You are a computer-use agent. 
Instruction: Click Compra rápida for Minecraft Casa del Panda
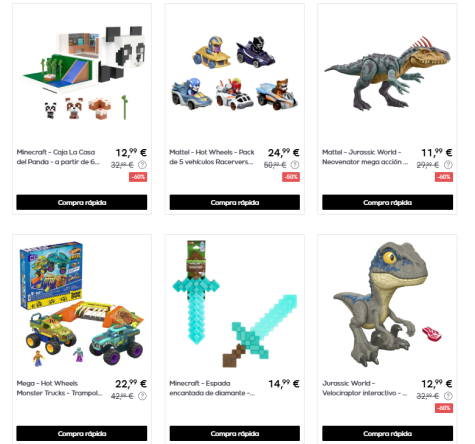pos(82,202)
